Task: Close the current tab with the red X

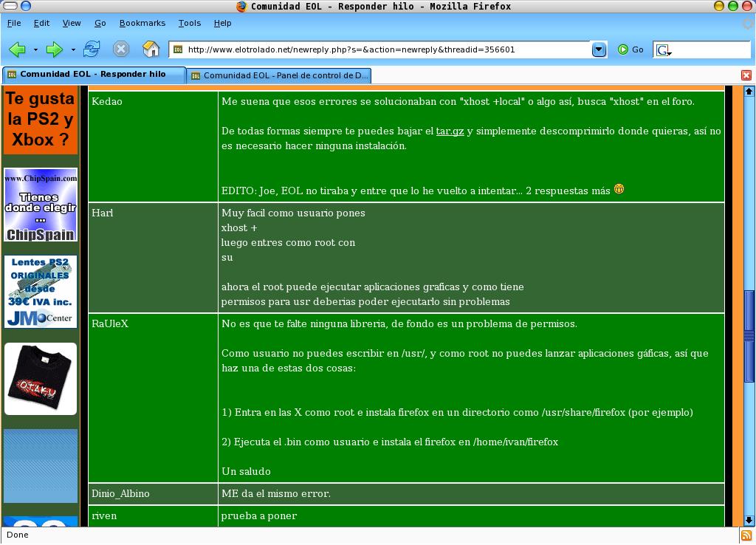Action: tap(746, 75)
